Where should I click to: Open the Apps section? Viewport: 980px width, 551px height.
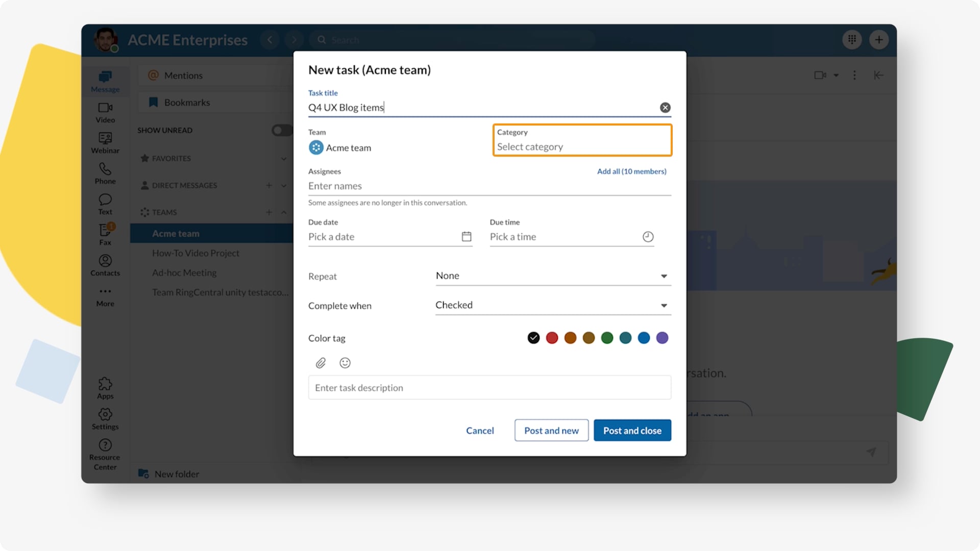point(105,387)
